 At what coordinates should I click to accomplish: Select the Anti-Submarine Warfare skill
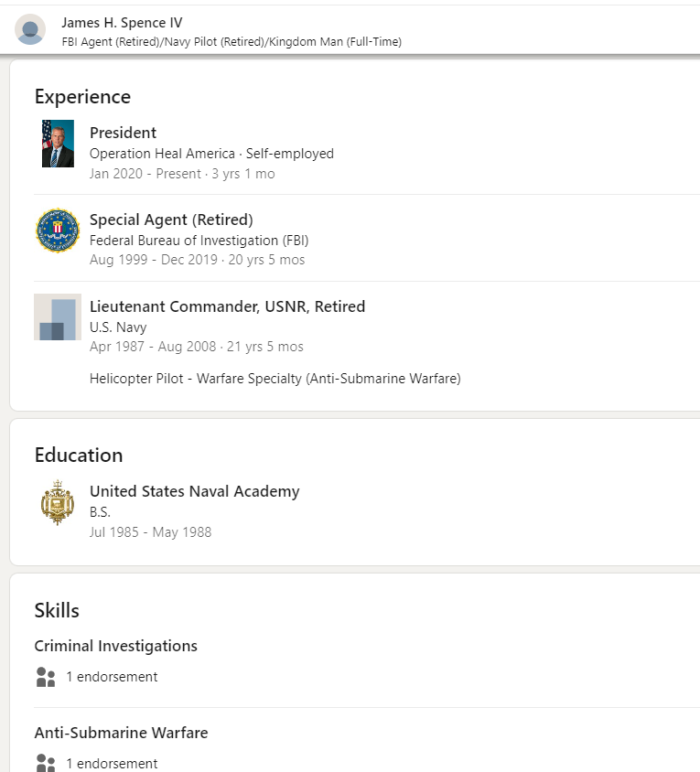121,733
